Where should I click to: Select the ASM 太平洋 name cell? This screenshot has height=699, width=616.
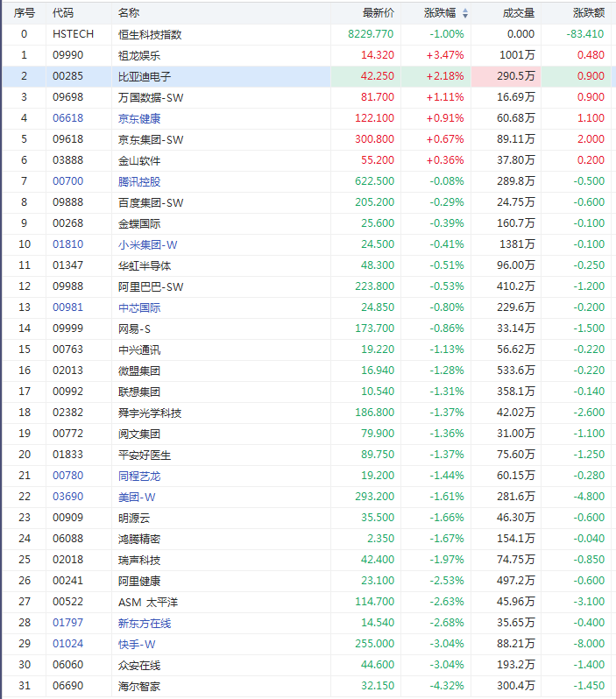point(148,602)
